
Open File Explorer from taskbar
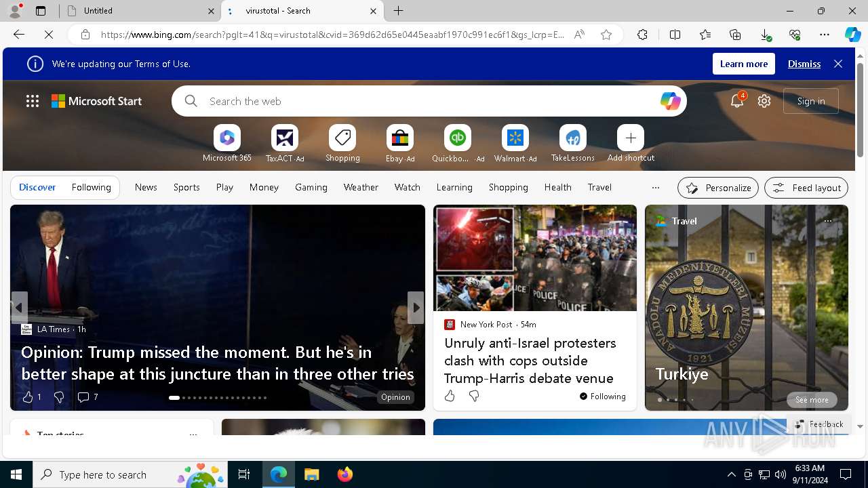click(311, 474)
